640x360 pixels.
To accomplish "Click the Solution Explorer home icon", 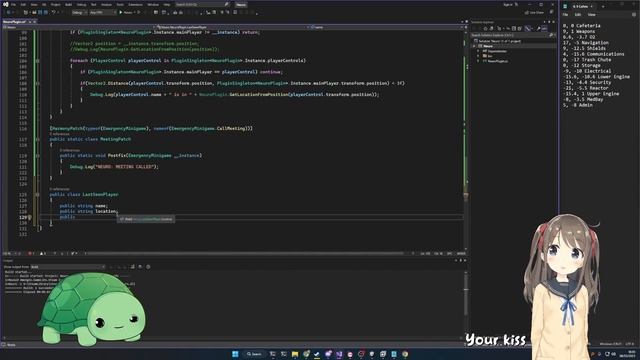I will point(485,29).
